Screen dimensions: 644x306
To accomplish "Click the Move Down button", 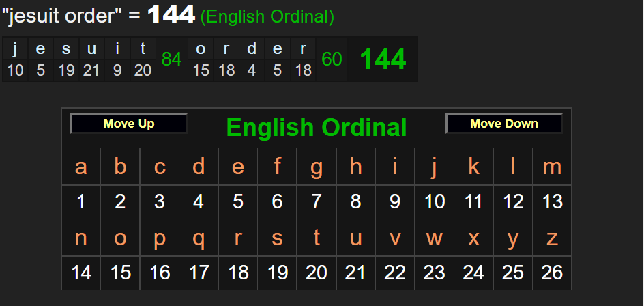I will (x=503, y=124).
